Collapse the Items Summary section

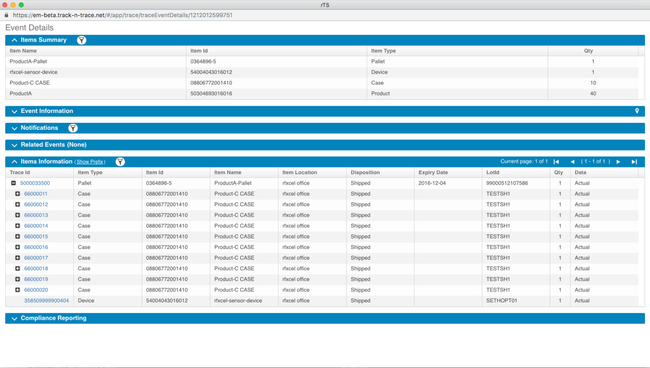15,40
